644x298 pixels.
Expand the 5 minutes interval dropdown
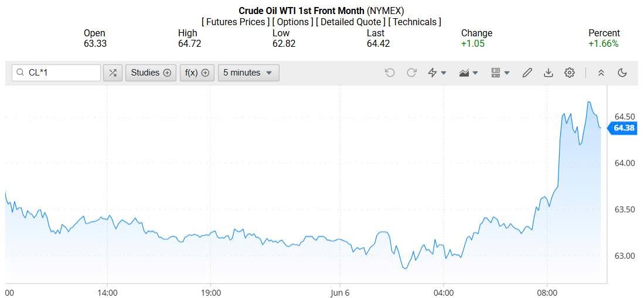(x=248, y=73)
